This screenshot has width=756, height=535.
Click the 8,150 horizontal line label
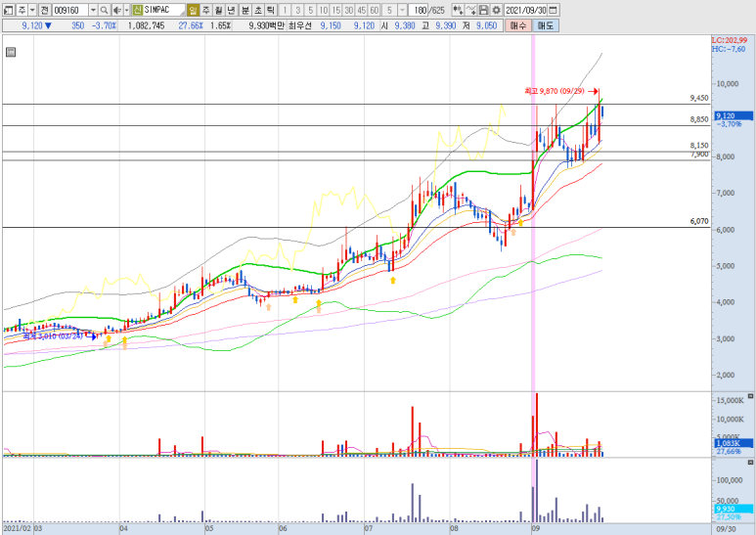click(699, 145)
